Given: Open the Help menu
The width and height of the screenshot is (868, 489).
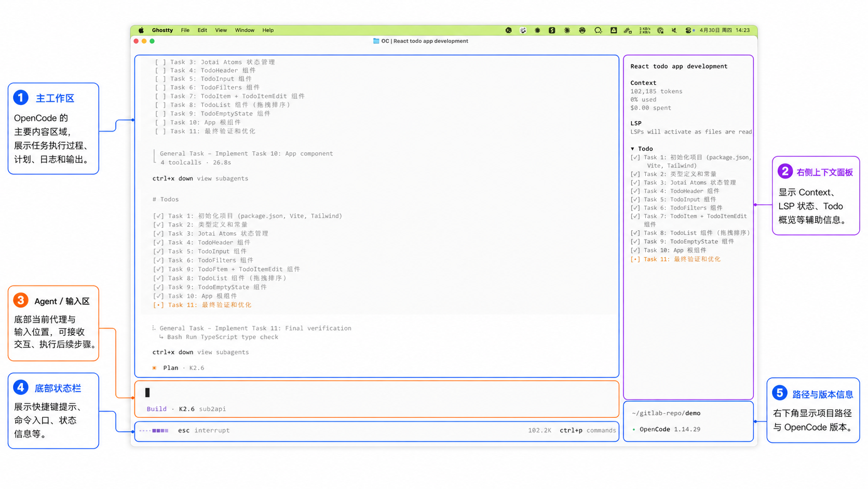Looking at the screenshot, I should click(268, 30).
